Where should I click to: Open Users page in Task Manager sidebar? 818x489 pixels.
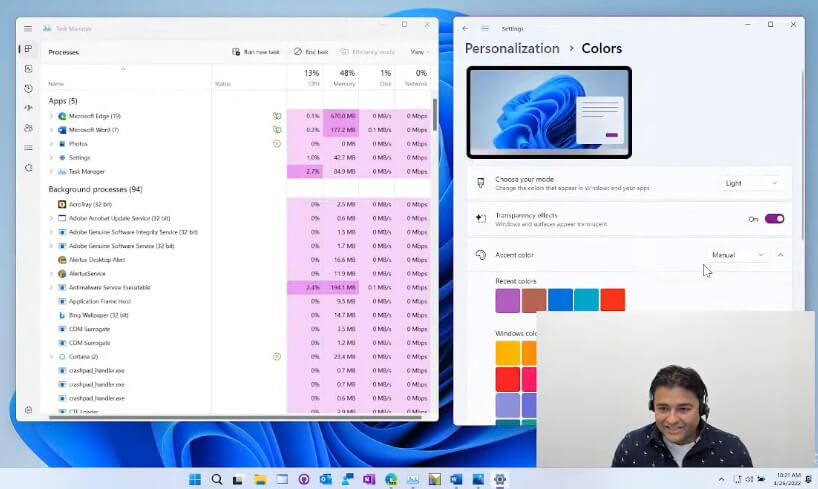[28, 128]
